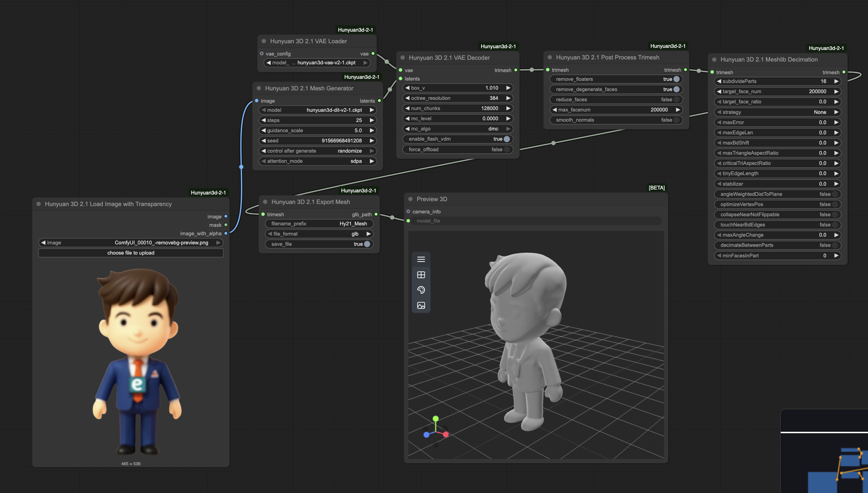Open the mc_algo dmc dropdown
The height and width of the screenshot is (493, 868).
tap(458, 129)
